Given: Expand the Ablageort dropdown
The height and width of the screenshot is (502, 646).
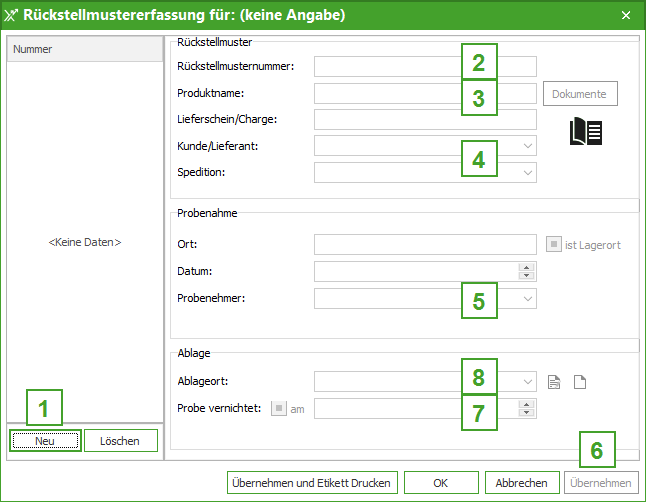Looking at the screenshot, I should pyautogui.click(x=528, y=381).
